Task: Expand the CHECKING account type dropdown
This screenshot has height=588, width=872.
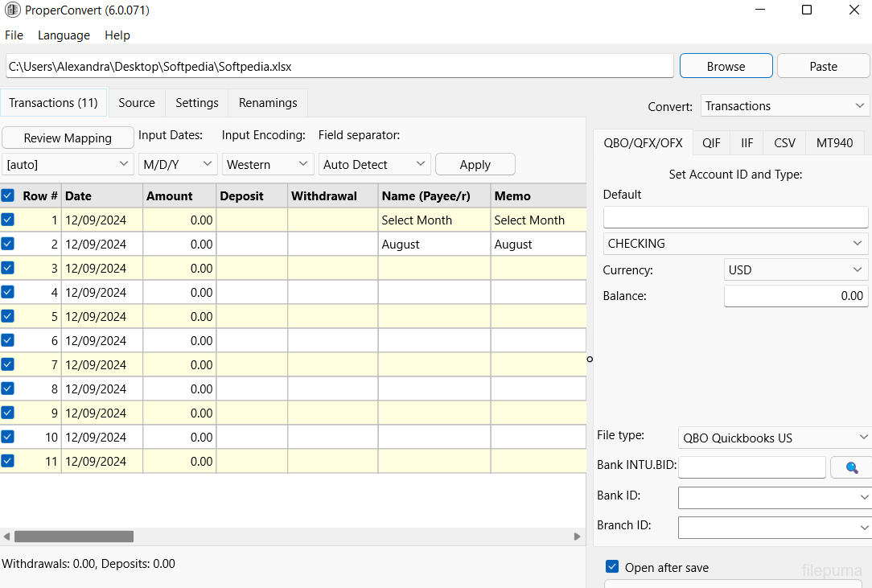Action: click(x=735, y=244)
